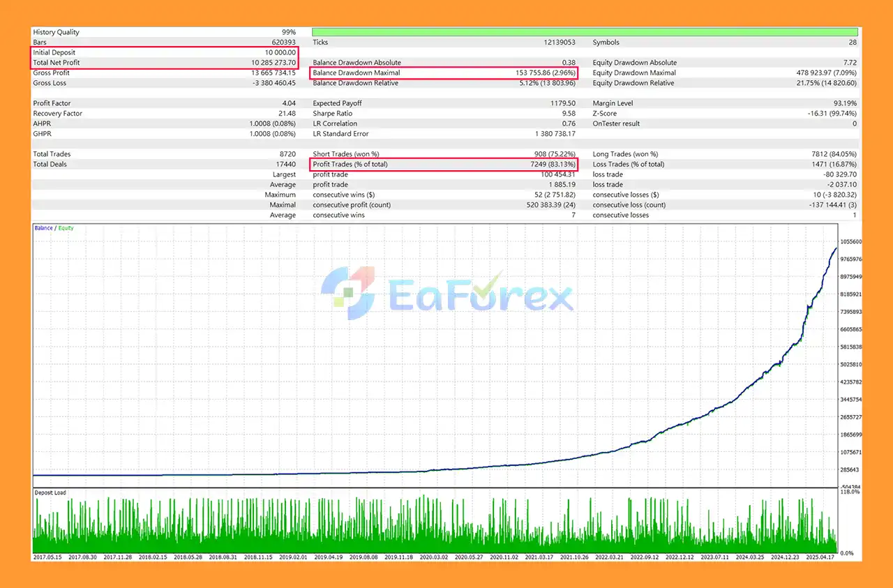Viewport: 893px width, 588px height.
Task: Click the Sharpe Ratio value 9.58
Action: tap(569, 114)
